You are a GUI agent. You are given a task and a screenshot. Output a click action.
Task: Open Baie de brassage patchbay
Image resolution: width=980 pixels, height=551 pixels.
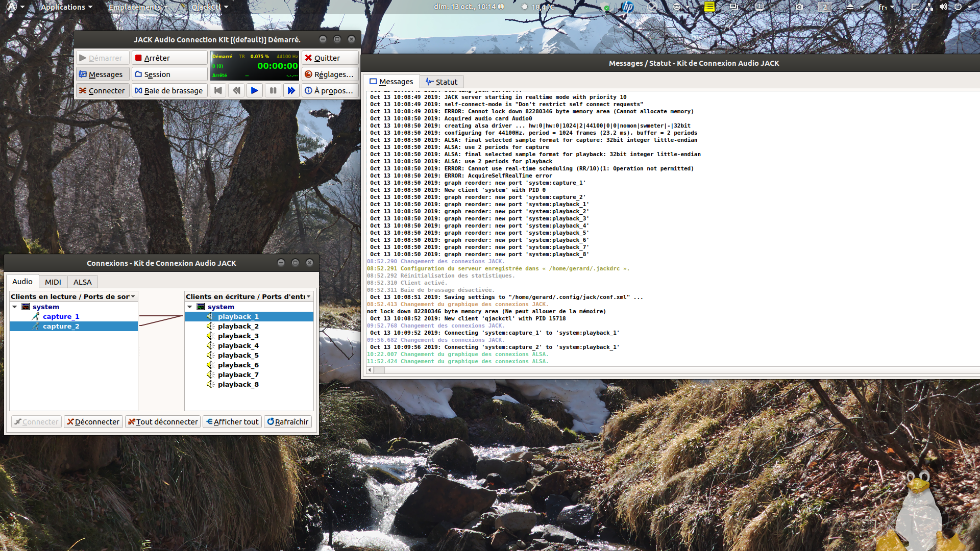coord(169,91)
